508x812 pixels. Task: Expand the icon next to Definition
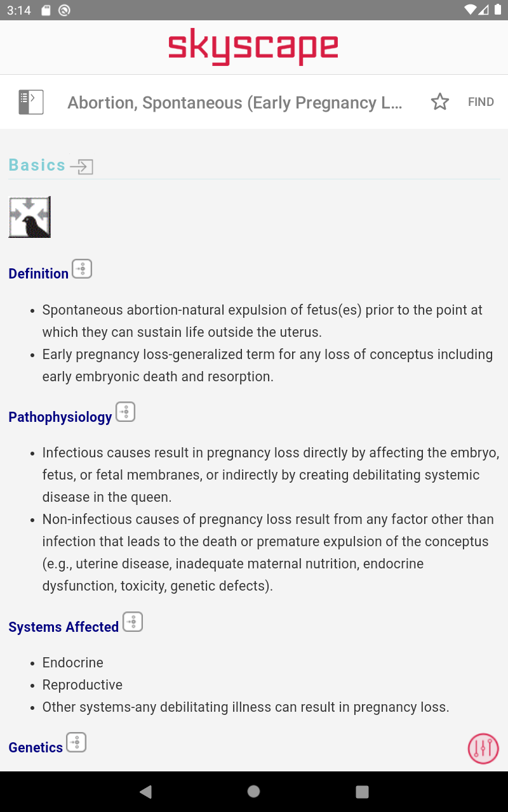tap(82, 269)
